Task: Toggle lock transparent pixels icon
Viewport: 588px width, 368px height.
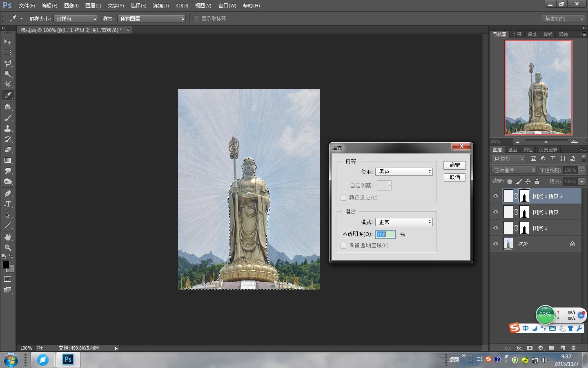Action: (x=510, y=182)
